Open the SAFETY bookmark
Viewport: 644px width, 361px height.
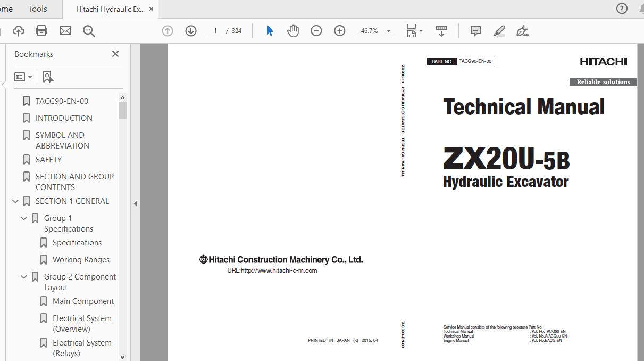click(x=48, y=160)
